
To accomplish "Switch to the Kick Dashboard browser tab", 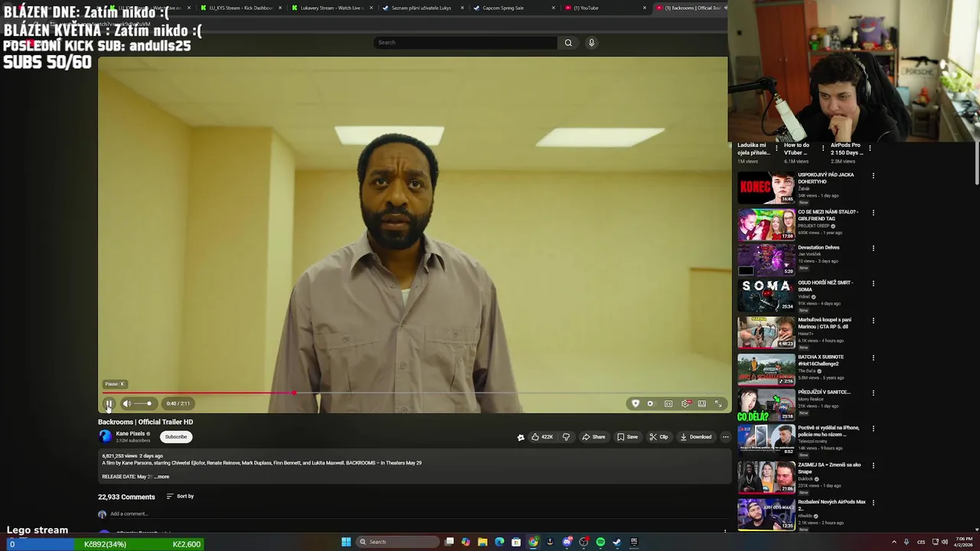I will coord(240,8).
